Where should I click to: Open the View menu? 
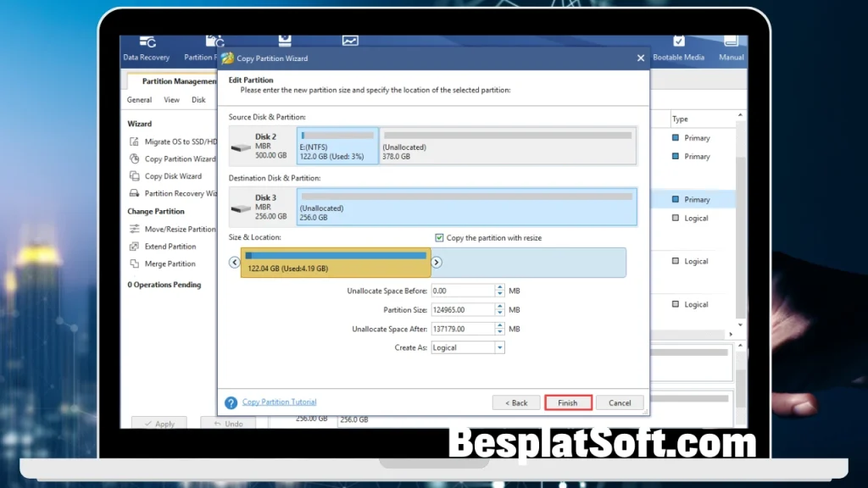click(171, 99)
